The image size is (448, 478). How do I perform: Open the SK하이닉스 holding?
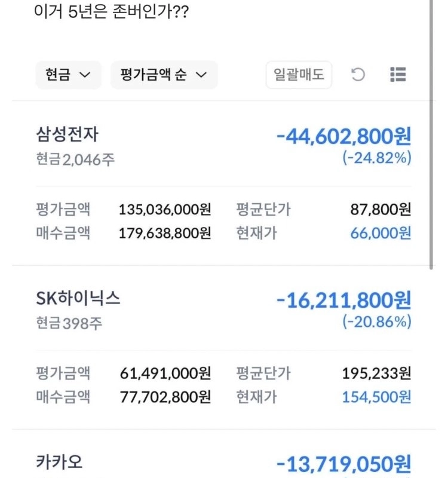coord(78,298)
